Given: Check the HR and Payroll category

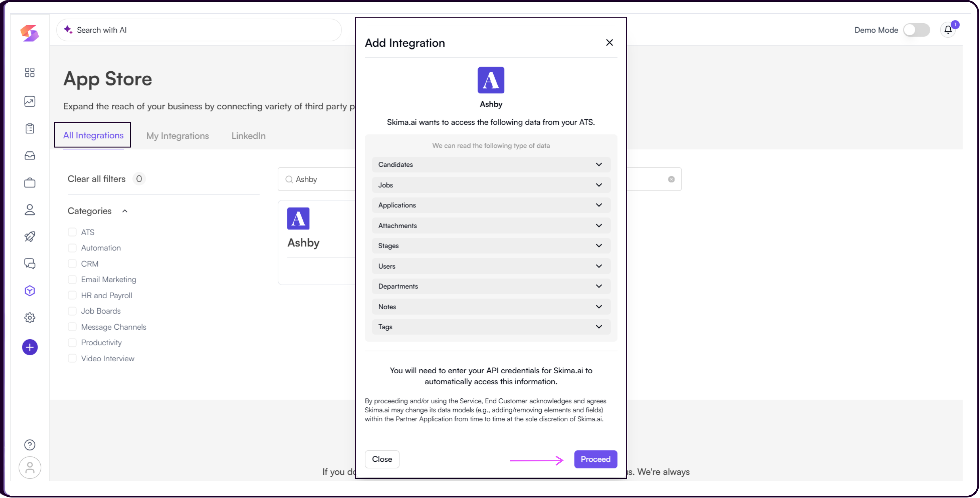Looking at the screenshot, I should coord(72,295).
